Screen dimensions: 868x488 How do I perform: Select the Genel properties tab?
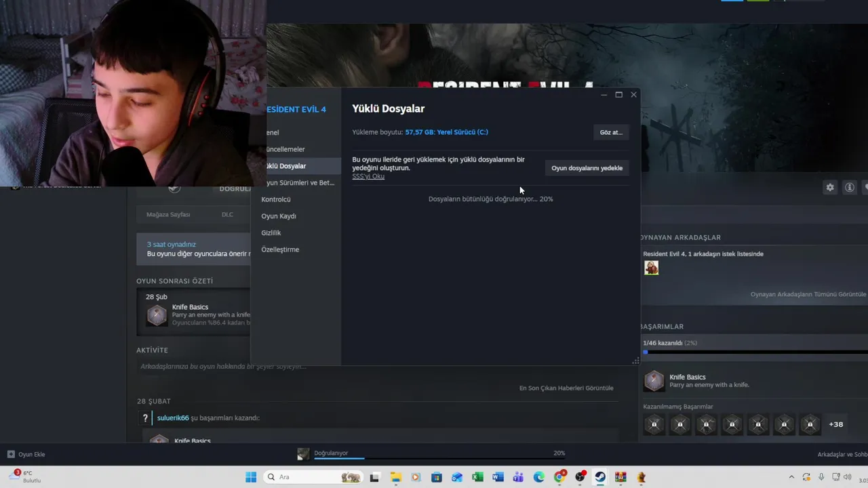pyautogui.click(x=272, y=133)
